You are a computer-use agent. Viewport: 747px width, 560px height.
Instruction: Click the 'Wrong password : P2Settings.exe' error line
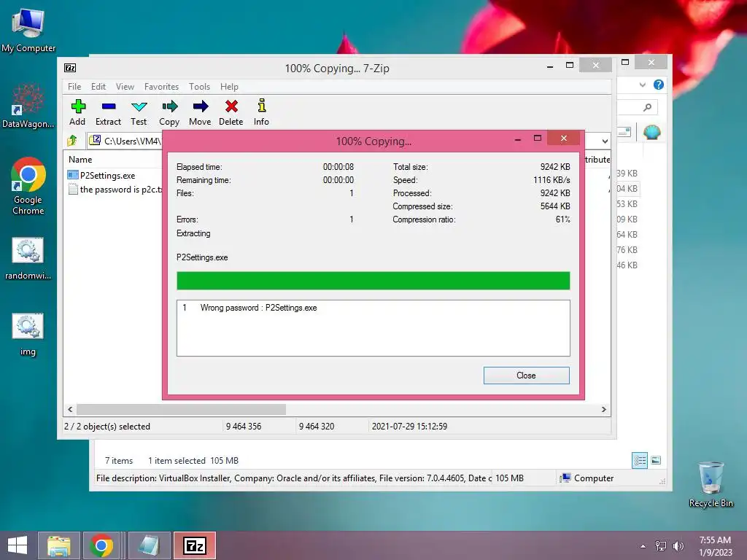[x=258, y=308]
